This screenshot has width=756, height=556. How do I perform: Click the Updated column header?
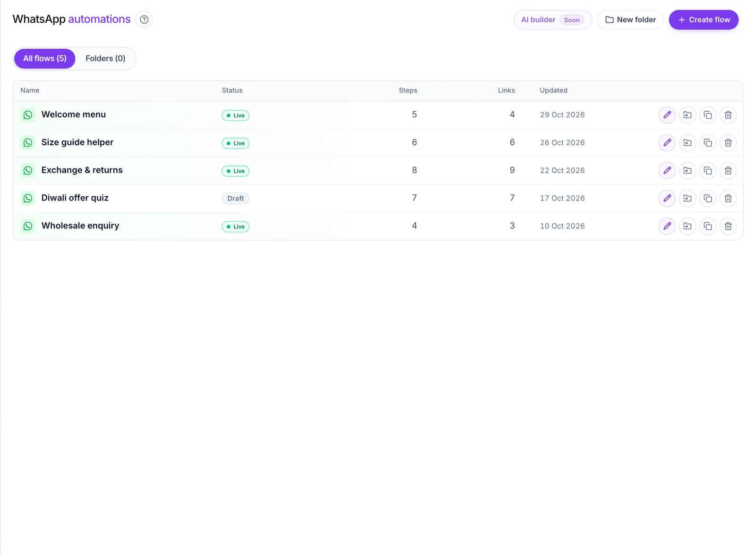click(553, 90)
